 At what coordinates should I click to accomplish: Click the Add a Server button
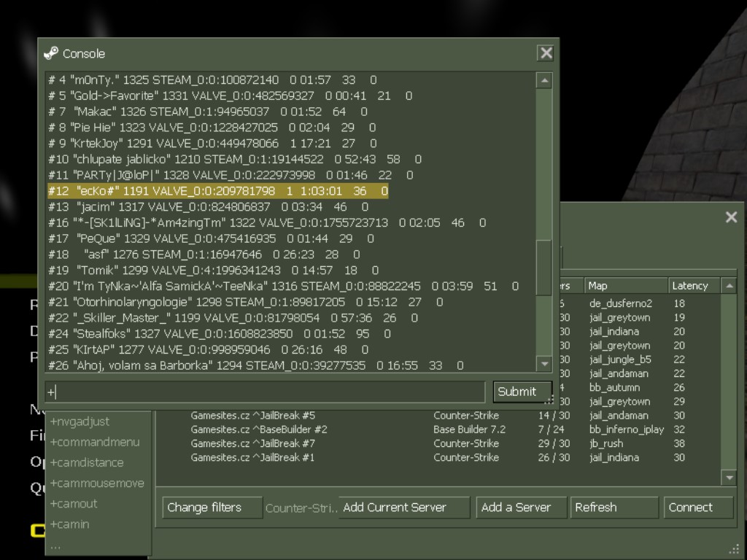tap(521, 507)
